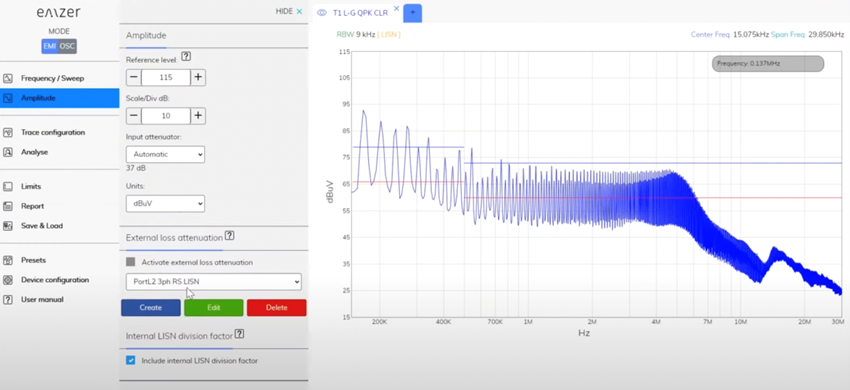
Task: Click the LISN label above the chart
Action: pyautogui.click(x=389, y=35)
